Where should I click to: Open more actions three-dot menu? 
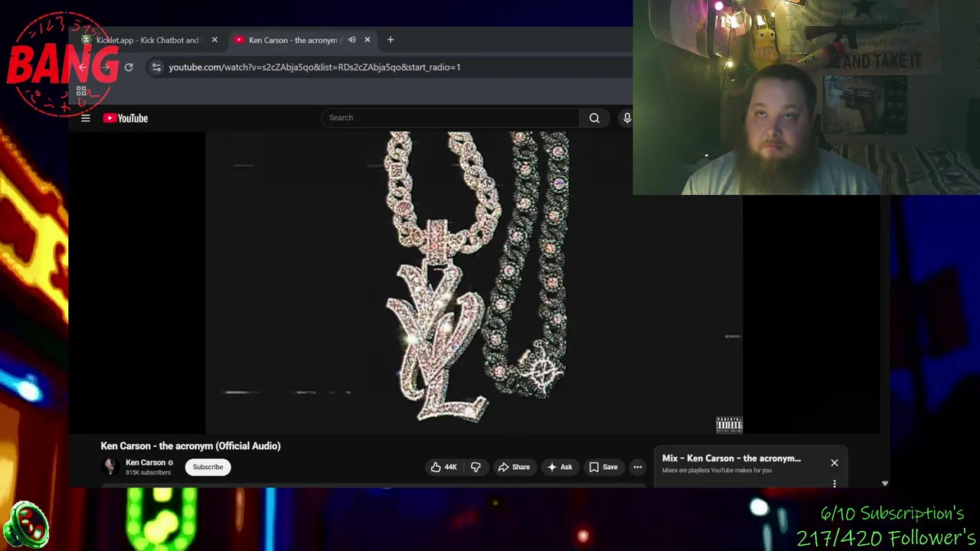click(x=638, y=467)
